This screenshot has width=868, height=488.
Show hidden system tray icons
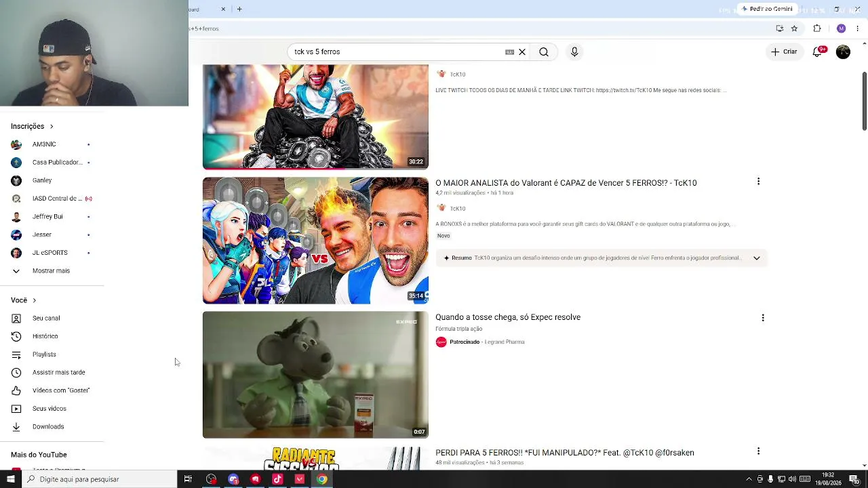tap(749, 479)
